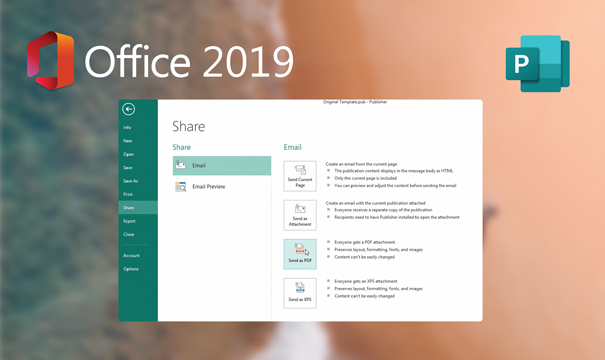The height and width of the screenshot is (360, 605).
Task: Click Send Current Page button
Action: (300, 176)
